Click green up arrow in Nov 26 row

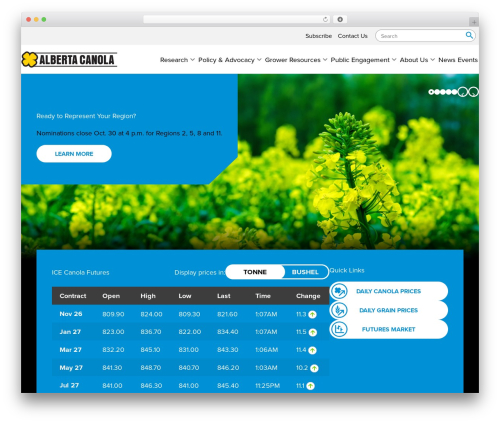click(x=312, y=314)
